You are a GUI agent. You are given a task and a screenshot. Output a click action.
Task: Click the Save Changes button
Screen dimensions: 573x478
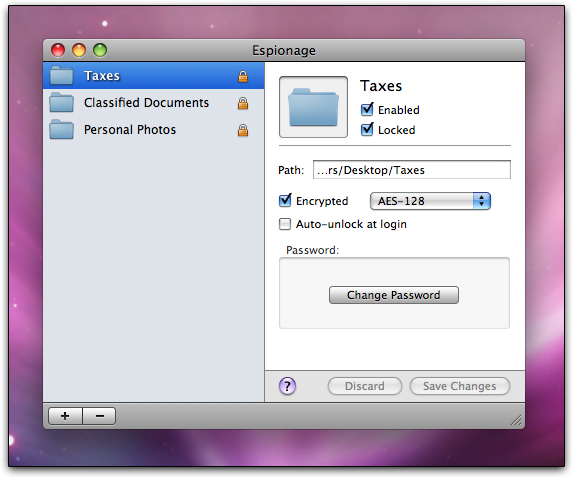click(459, 386)
